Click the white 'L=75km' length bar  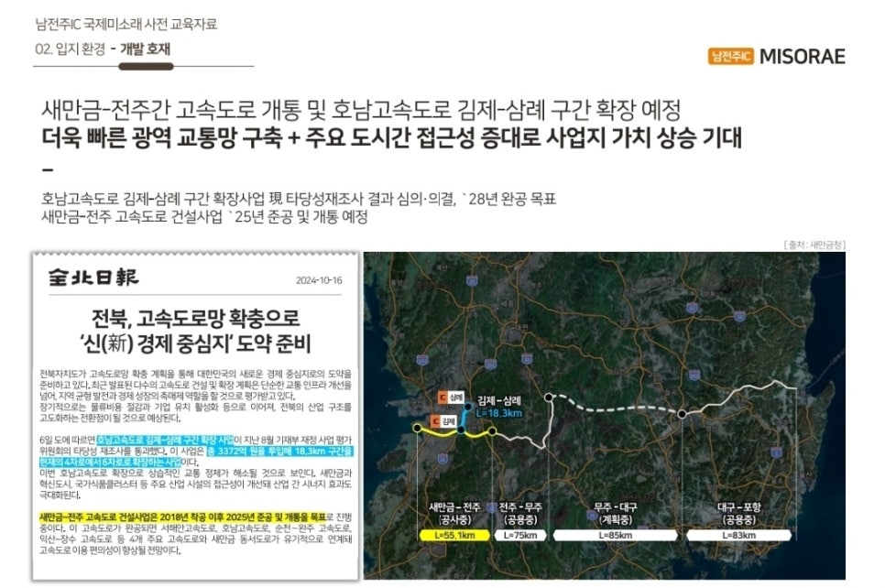(x=520, y=536)
